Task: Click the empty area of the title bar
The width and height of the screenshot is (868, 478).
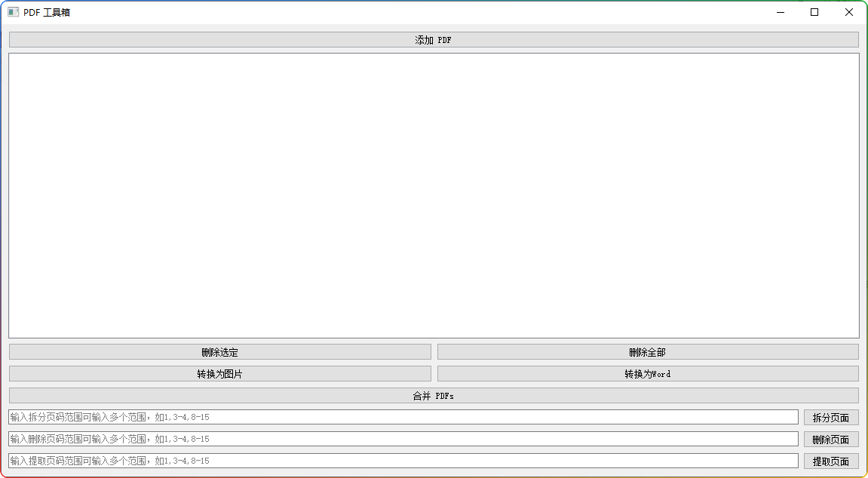Action: pyautogui.click(x=415, y=12)
